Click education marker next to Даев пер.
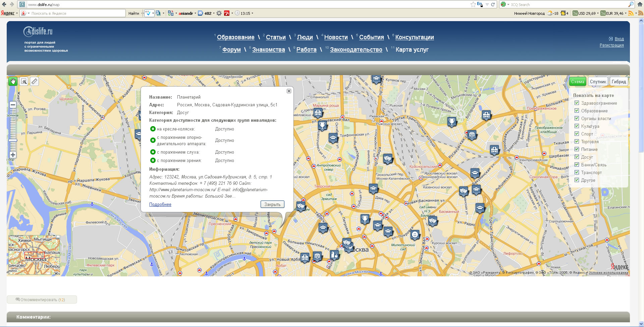This screenshot has height=327, width=644. pyautogui.click(x=373, y=189)
